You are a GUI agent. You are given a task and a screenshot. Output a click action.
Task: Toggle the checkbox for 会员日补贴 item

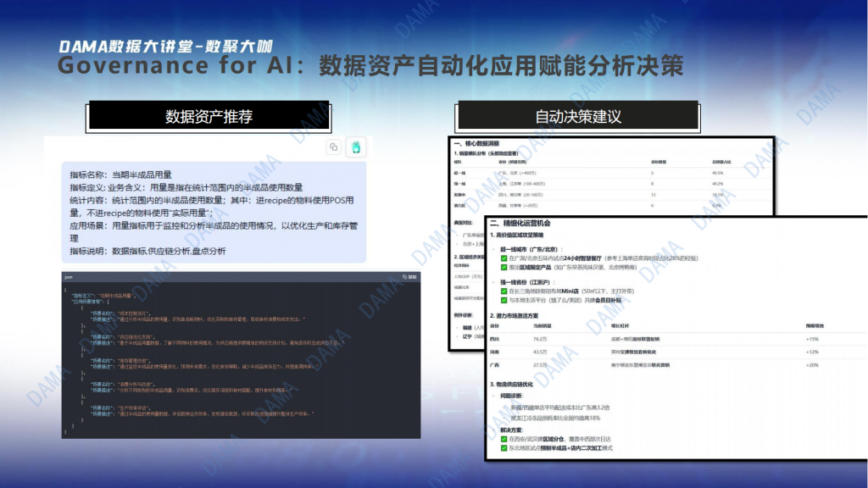click(x=504, y=301)
